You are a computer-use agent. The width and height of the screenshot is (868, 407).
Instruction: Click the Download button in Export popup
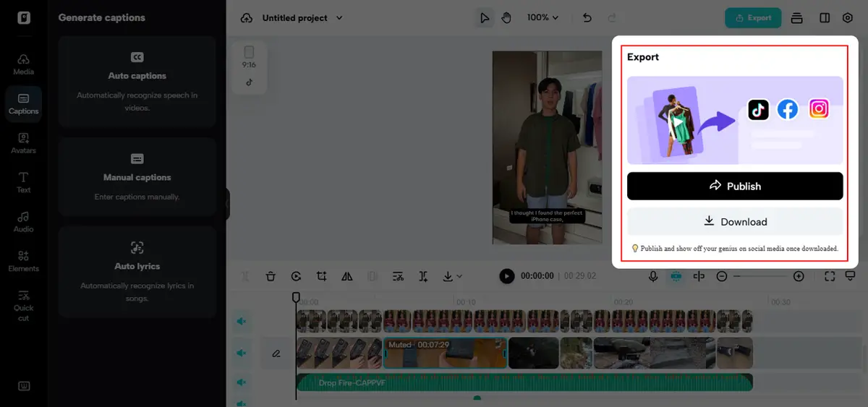(x=735, y=222)
